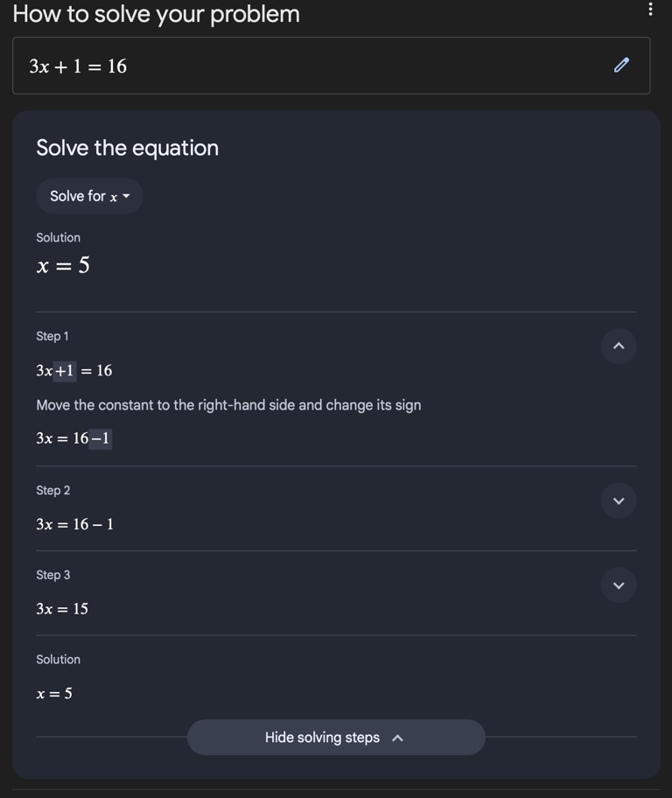Expand Step 2 details chevron

[x=619, y=500]
